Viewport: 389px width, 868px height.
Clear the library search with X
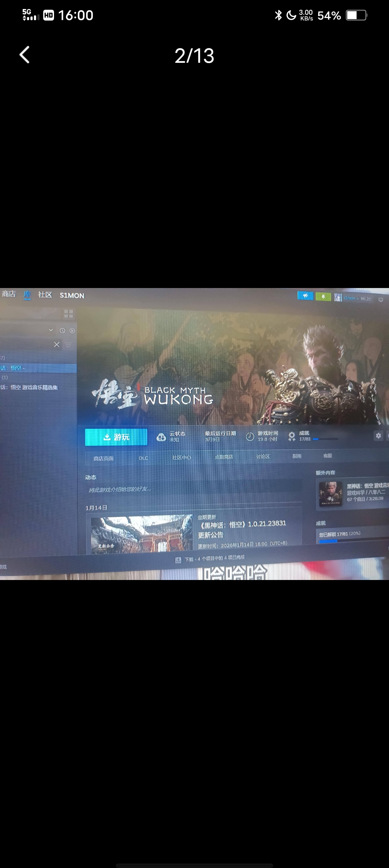coord(57,345)
